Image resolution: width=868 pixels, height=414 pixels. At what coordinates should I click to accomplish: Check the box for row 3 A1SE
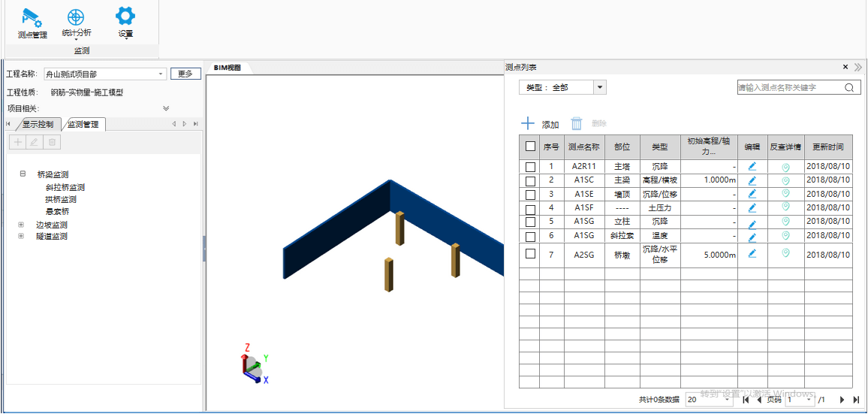point(530,195)
